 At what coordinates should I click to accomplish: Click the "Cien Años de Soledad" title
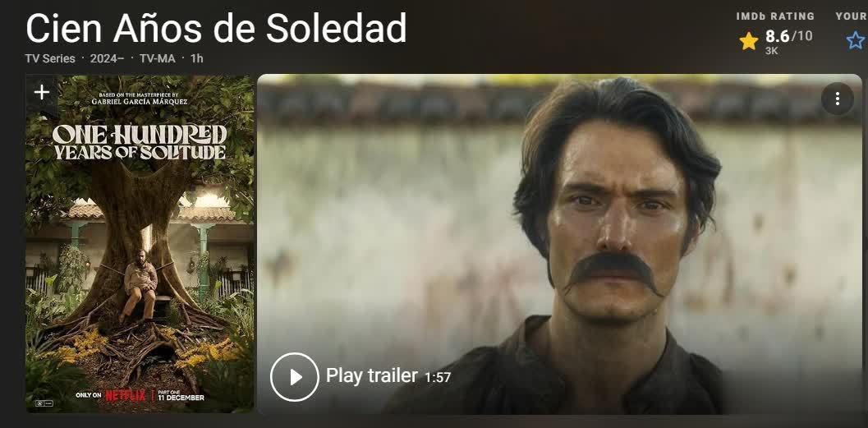click(x=216, y=28)
